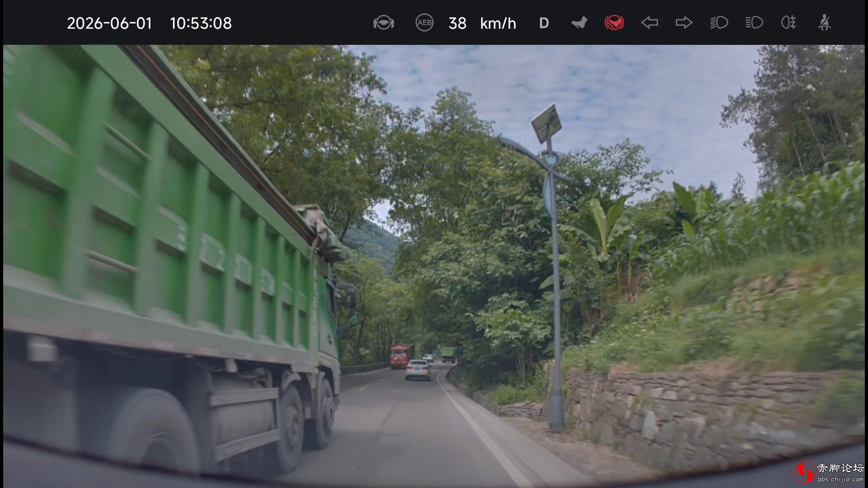The image size is (868, 488).
Task: Click the date 2026-06-01
Action: (x=109, y=23)
